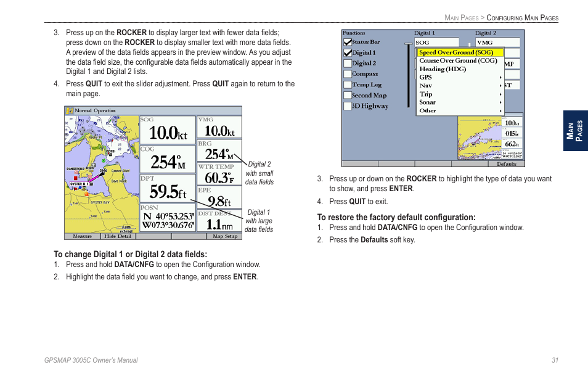Viewport: 588px width, 383px height.
Task: Click the Oyster Bay chart map area
Action: [102, 175]
